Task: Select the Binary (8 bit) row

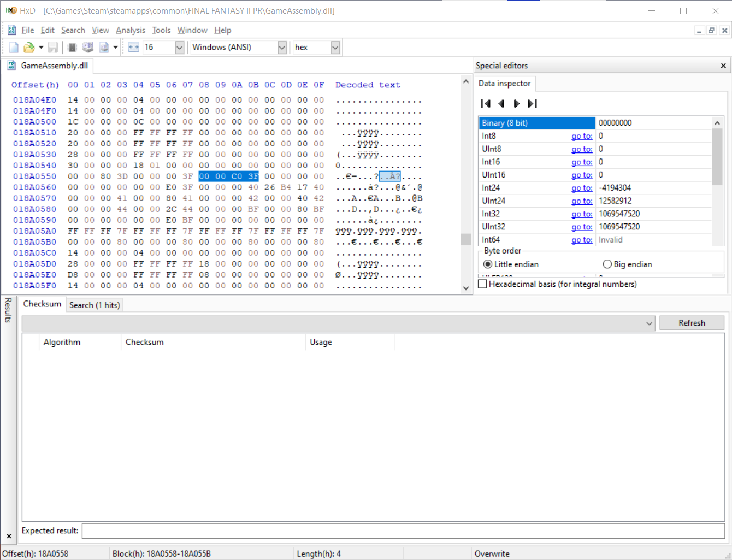Action: (595, 123)
